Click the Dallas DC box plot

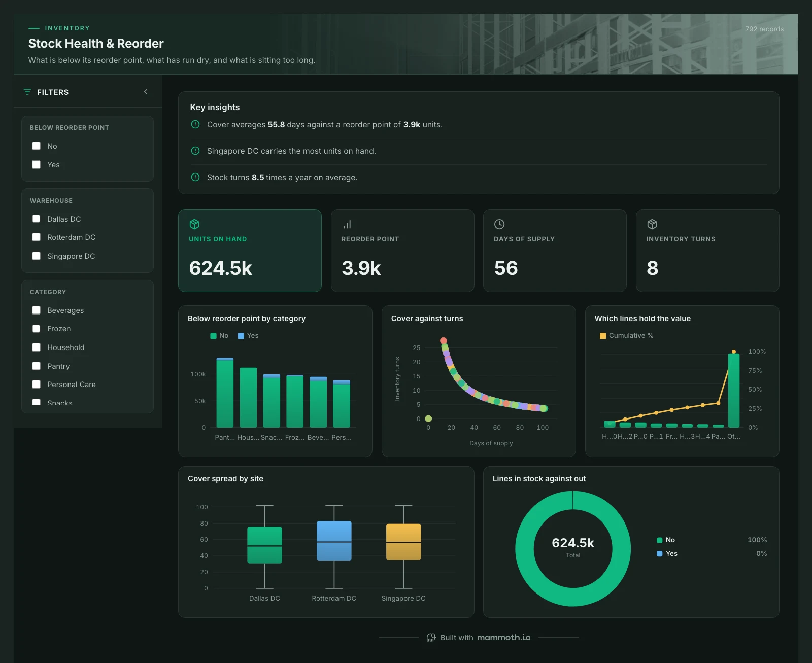(x=264, y=545)
